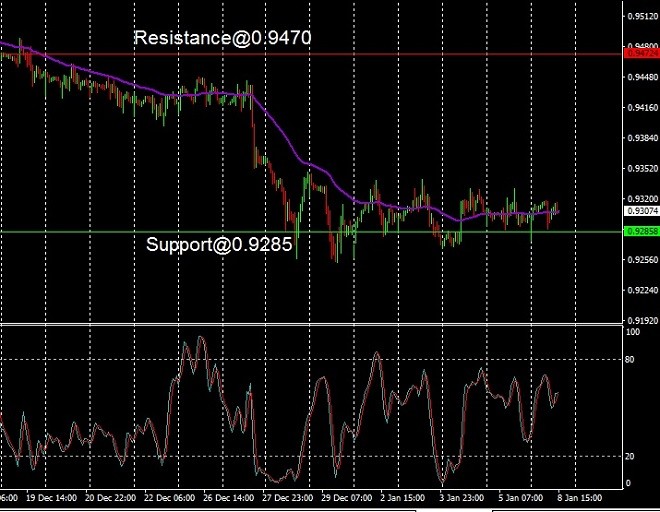Viewport: 660px width, 512px height.
Task: Click the 0.95120 price axis label
Action: click(642, 16)
